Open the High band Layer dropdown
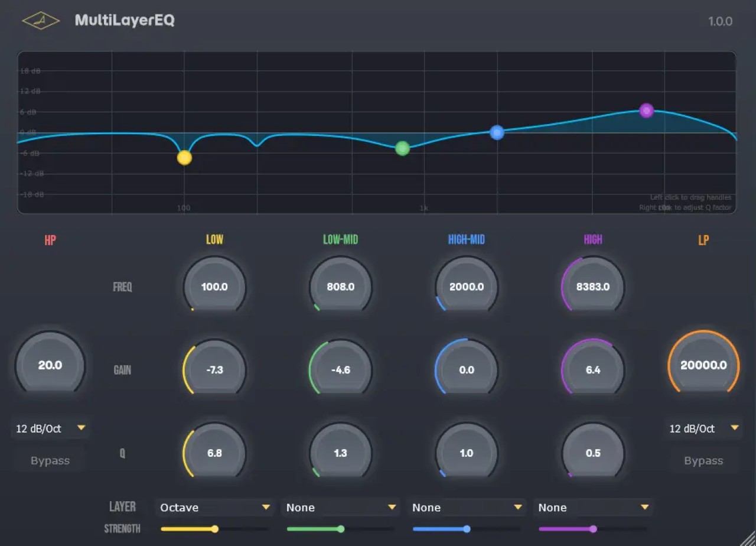Viewport: 756px width, 546px height. 594,508
